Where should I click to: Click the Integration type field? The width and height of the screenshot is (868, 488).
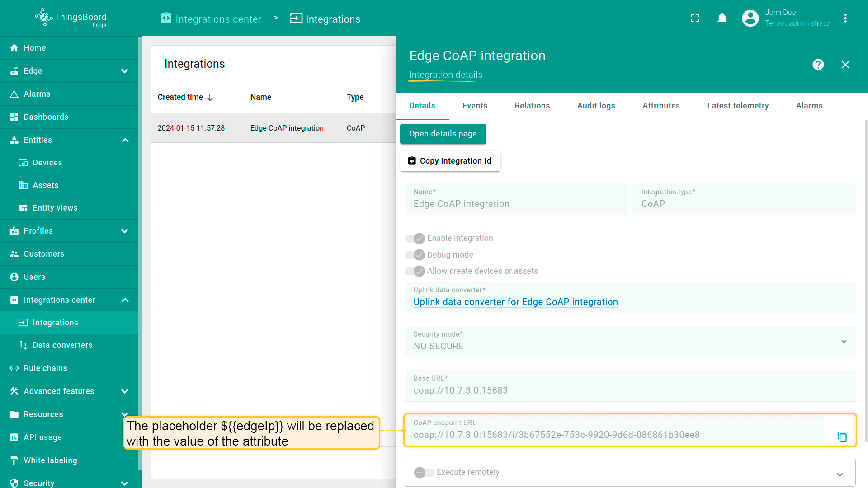click(x=744, y=199)
